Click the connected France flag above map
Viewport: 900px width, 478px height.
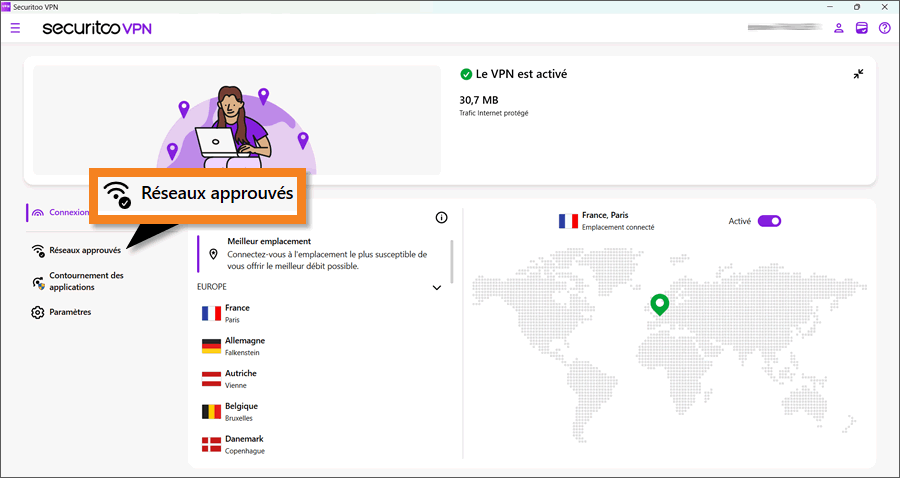pos(568,221)
